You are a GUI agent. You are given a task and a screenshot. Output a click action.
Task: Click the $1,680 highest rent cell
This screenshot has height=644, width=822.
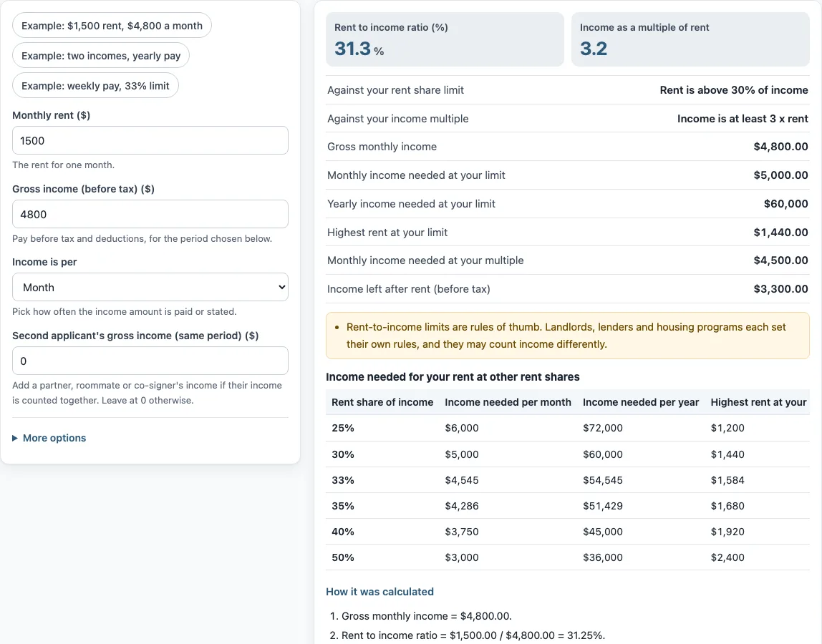(x=727, y=506)
